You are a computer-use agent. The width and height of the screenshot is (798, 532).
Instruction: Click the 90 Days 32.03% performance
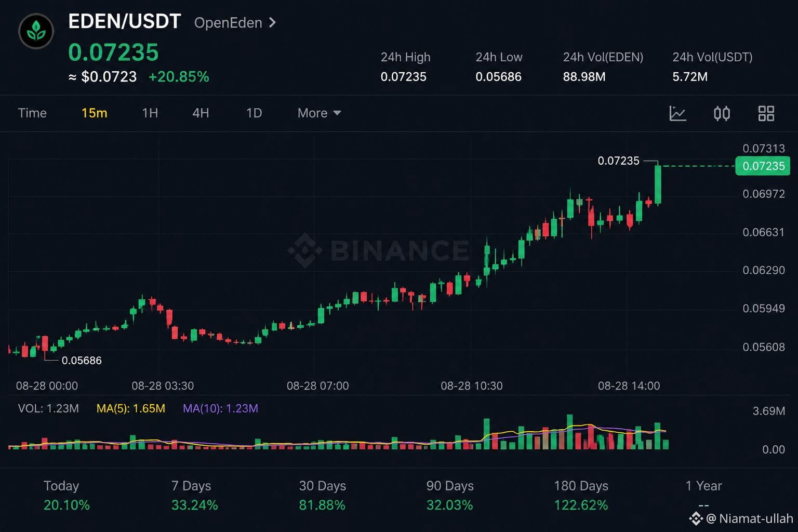point(450,495)
